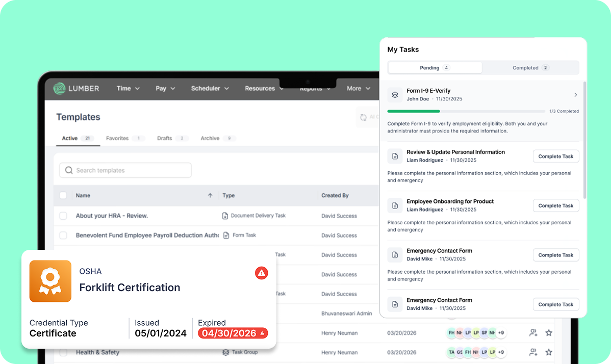Viewport: 611px width, 364px height.
Task: Click document icon of Employee Onboarding for Product
Action: tap(395, 205)
